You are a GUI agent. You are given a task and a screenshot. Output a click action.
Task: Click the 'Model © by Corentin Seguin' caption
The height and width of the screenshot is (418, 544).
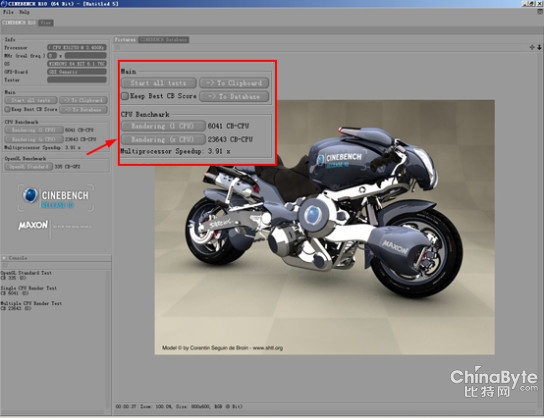tap(222, 348)
